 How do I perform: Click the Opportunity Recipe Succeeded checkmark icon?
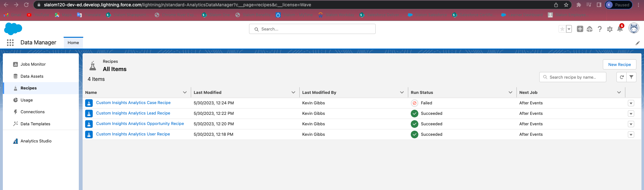[x=414, y=124]
